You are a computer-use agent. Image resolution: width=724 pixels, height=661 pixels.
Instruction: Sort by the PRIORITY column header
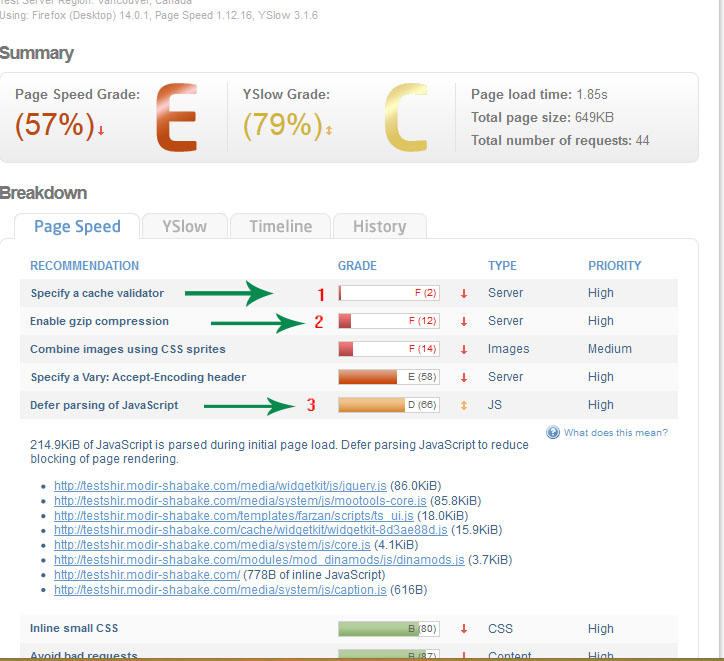pos(614,266)
